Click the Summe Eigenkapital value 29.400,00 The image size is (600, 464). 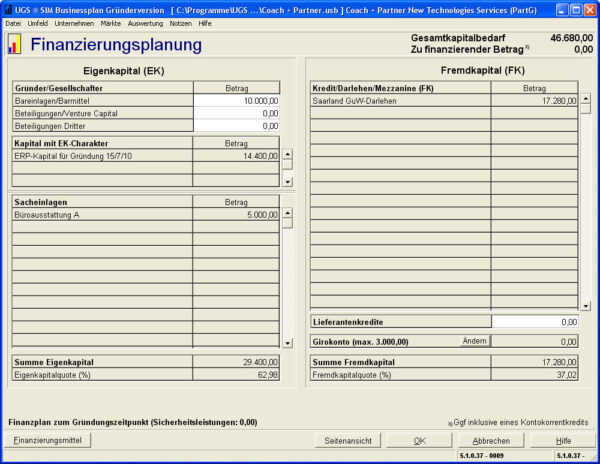(x=236, y=362)
